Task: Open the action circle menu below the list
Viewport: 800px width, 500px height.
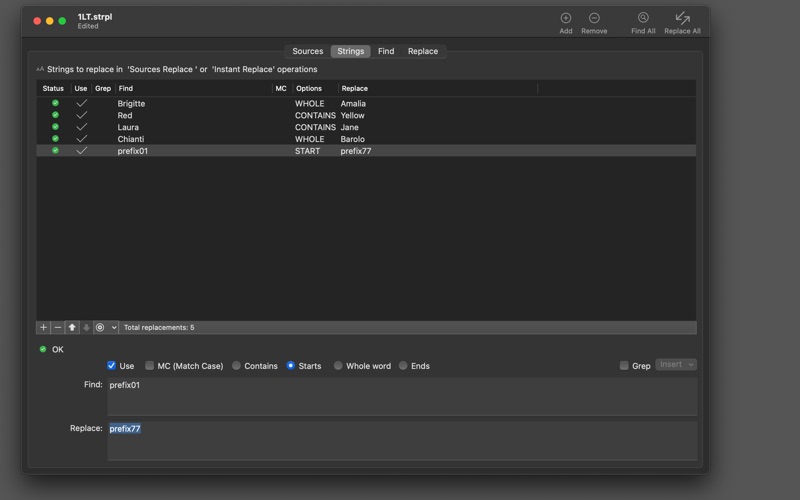Action: pyautogui.click(x=106, y=328)
